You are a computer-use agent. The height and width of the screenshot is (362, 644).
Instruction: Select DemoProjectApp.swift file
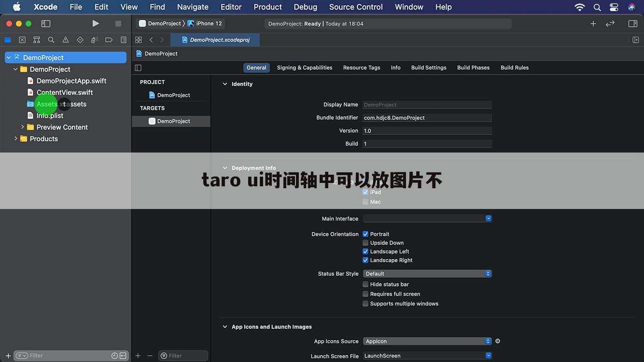click(71, 81)
